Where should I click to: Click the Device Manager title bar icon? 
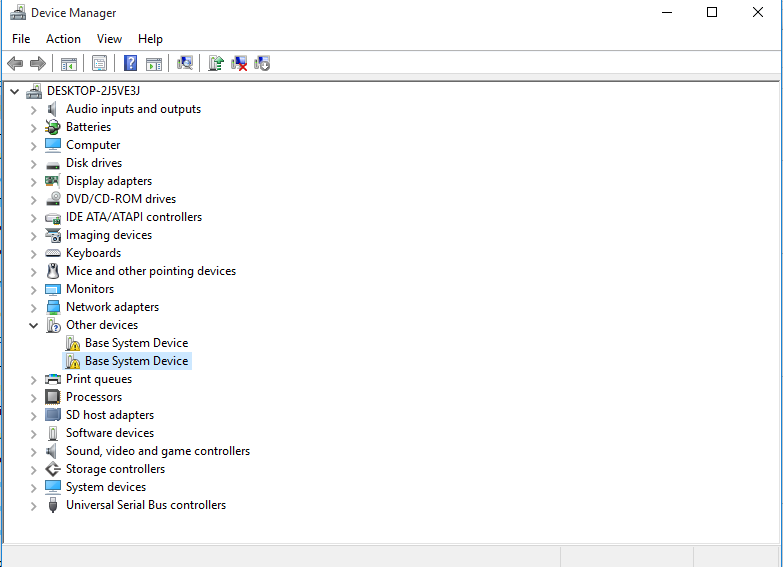tap(17, 12)
